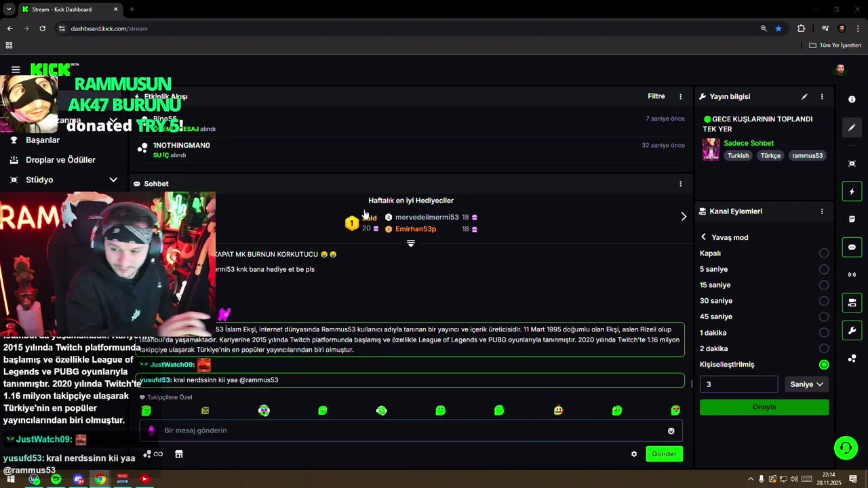Screen dimensions: 868x488
Task: Focus the custom seconds input showing 3
Action: tap(738, 384)
